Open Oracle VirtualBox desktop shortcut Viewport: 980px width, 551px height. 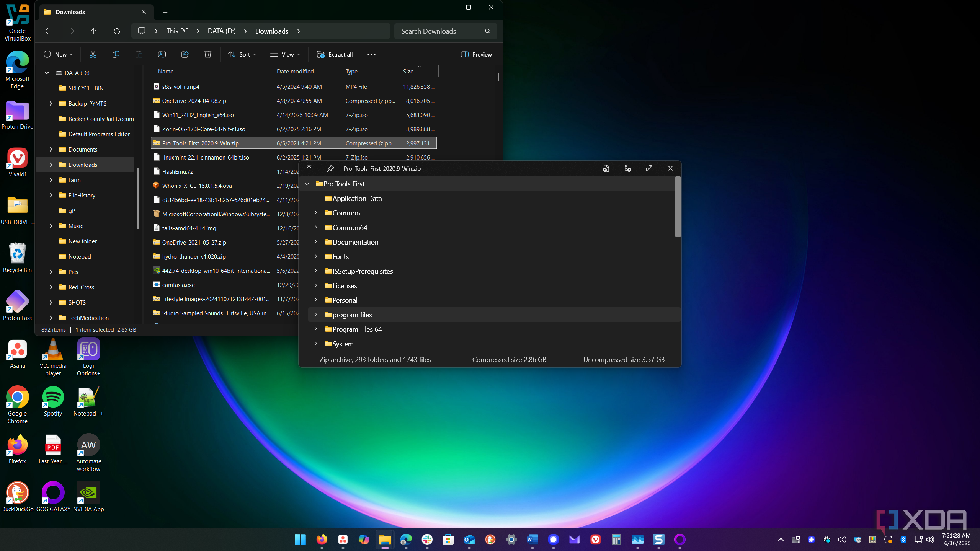click(x=17, y=22)
